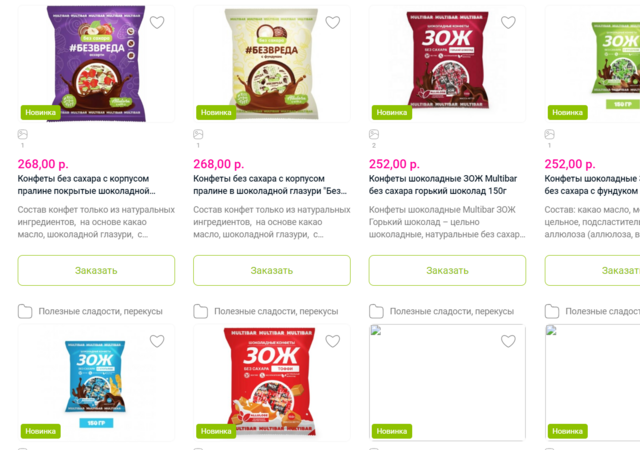This screenshot has height=450, width=640.
Task: Toggle heart on cream #БЕЗВРЕДА с фундуком product
Action: click(333, 22)
